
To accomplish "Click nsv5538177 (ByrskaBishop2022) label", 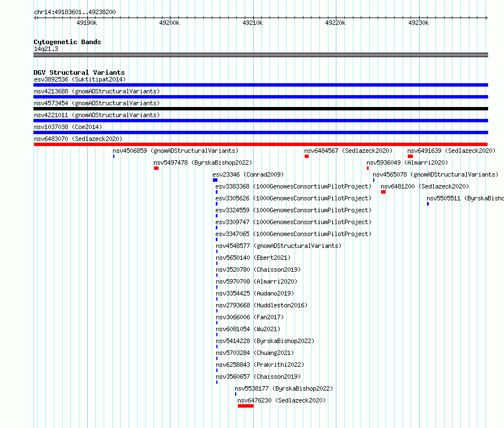I will (x=284, y=388).
